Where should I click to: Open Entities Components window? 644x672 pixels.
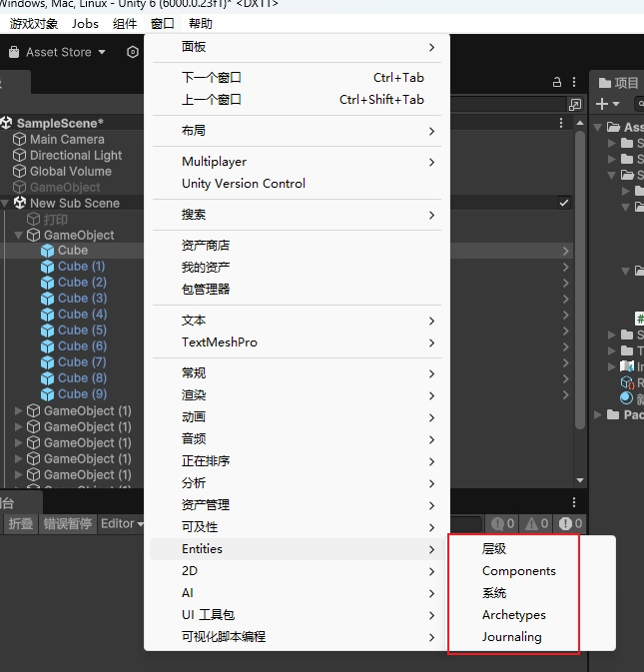[x=531, y=571]
